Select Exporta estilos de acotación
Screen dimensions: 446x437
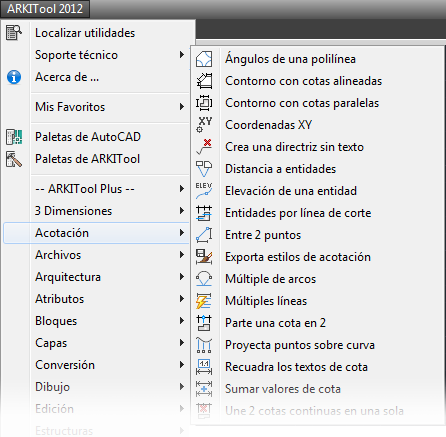click(298, 257)
